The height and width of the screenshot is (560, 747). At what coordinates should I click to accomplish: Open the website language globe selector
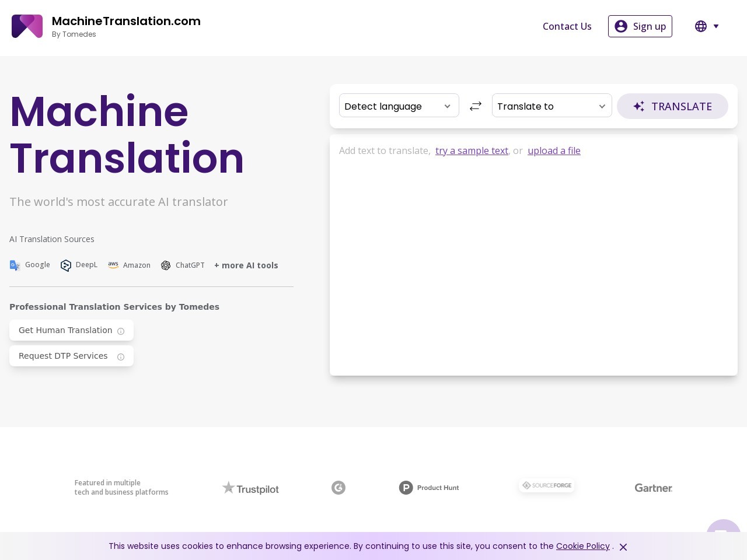click(x=701, y=26)
